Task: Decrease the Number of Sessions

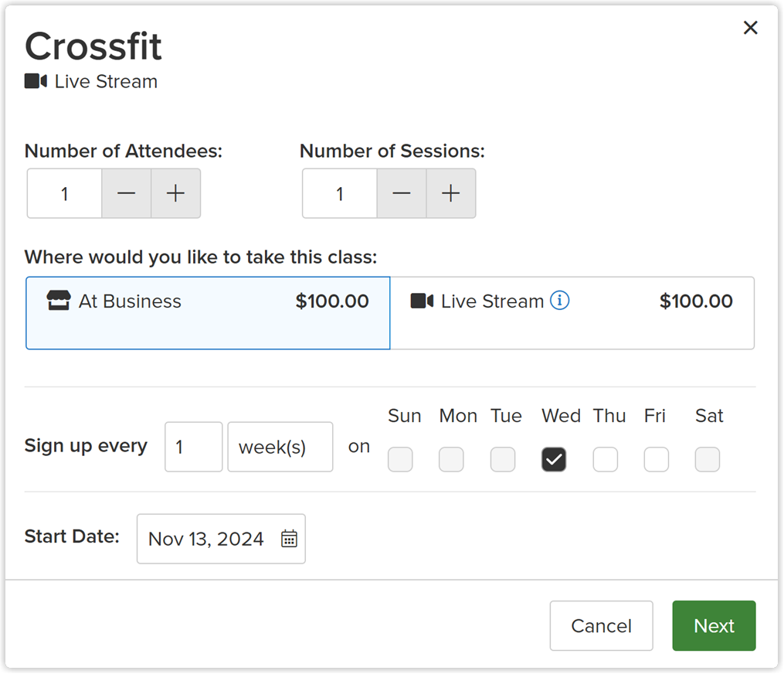Action: 402,193
